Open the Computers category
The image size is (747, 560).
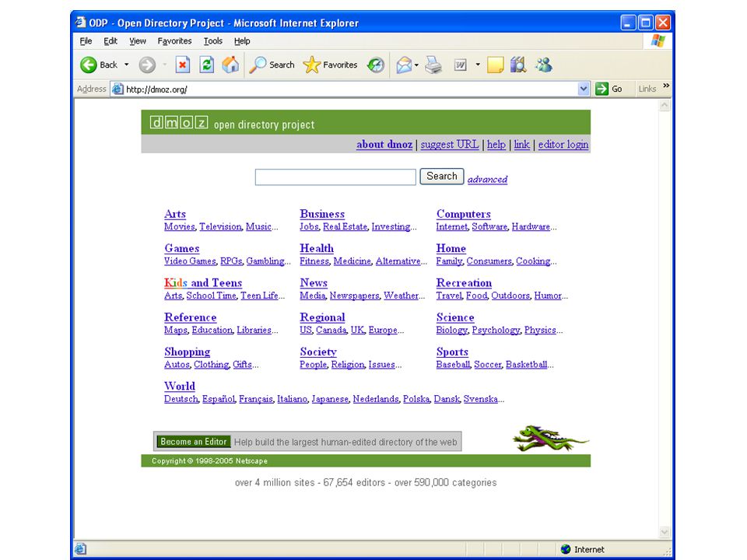464,214
